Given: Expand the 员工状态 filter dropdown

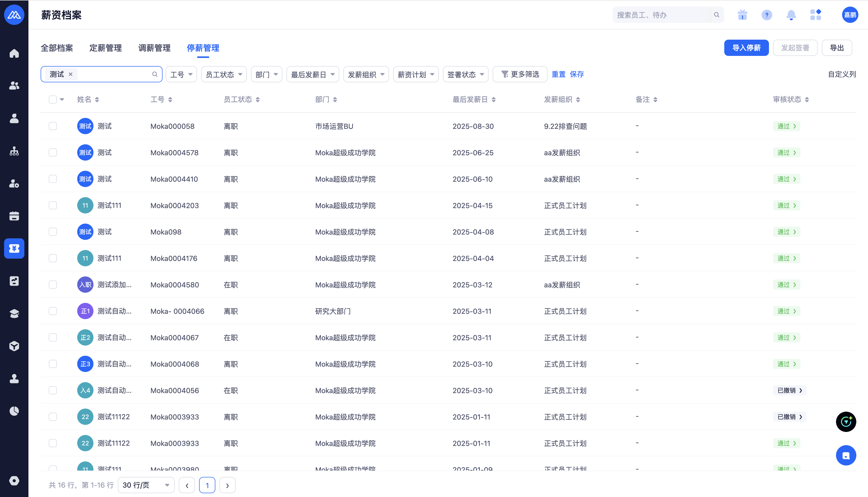Looking at the screenshot, I should [224, 74].
